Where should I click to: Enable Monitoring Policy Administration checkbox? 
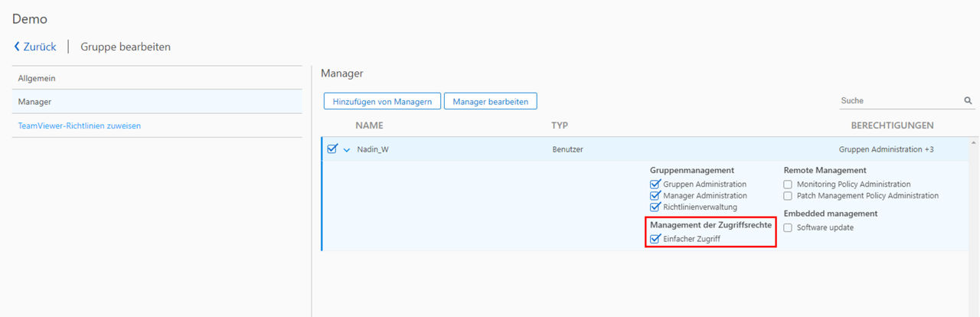coord(788,185)
